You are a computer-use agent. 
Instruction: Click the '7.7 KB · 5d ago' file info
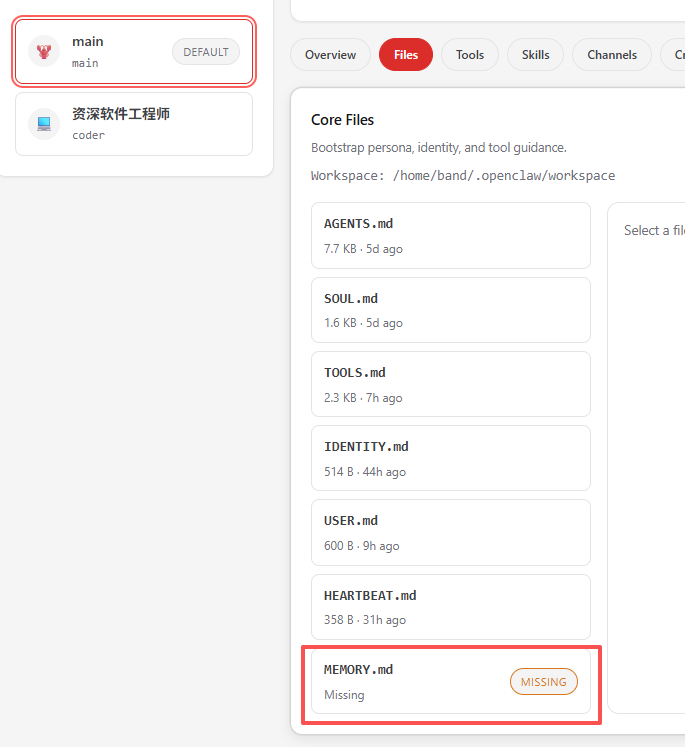(x=363, y=249)
